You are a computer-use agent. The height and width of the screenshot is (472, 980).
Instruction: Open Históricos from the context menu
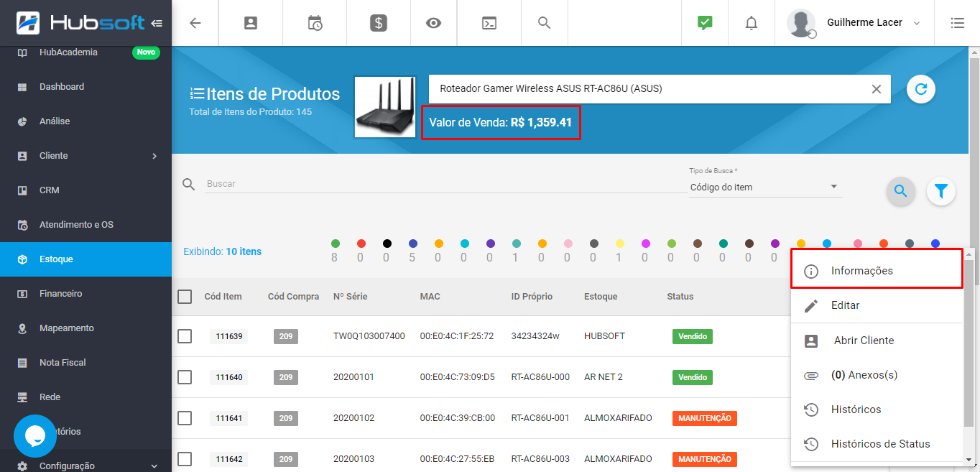877,409
